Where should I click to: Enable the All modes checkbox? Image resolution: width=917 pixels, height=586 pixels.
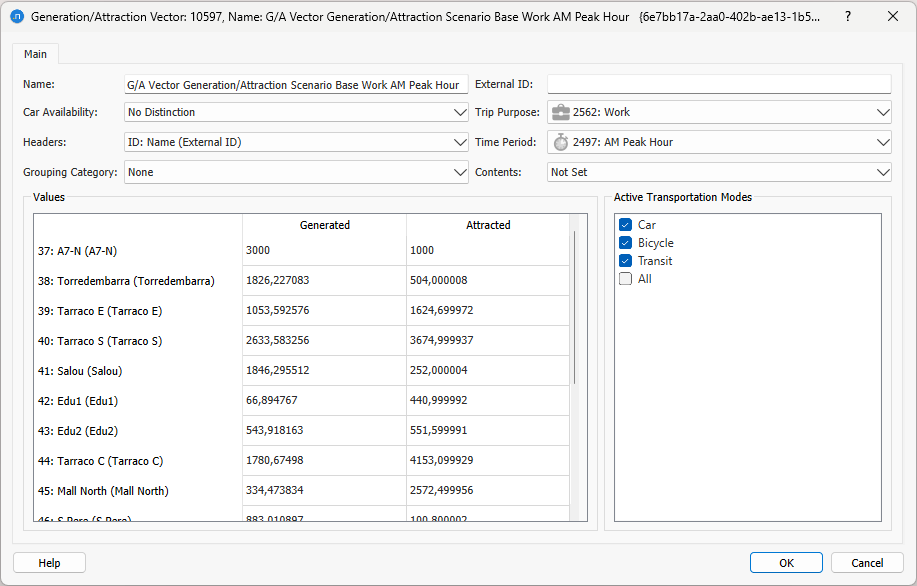click(x=625, y=279)
